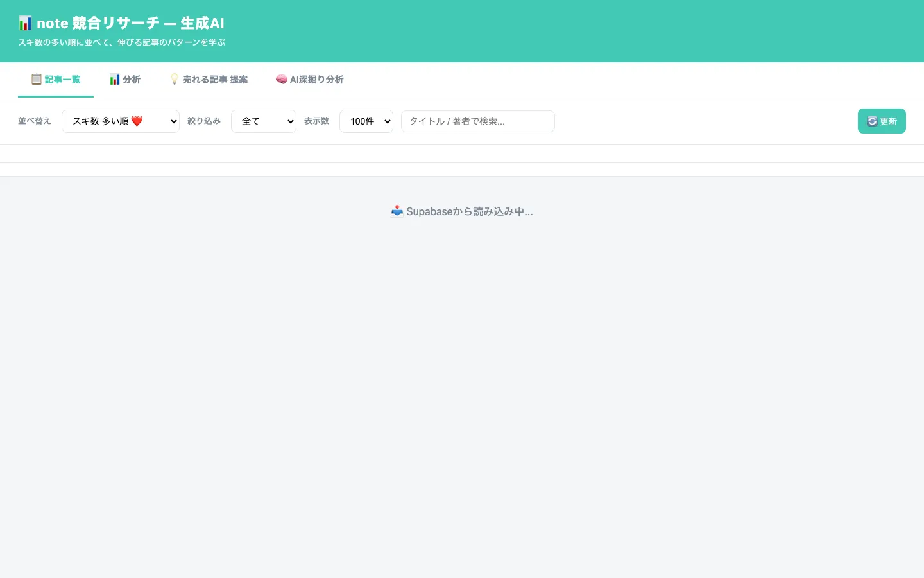924x578 pixels.
Task: Click the header subtitle about スキ数の多い順
Action: (122, 42)
